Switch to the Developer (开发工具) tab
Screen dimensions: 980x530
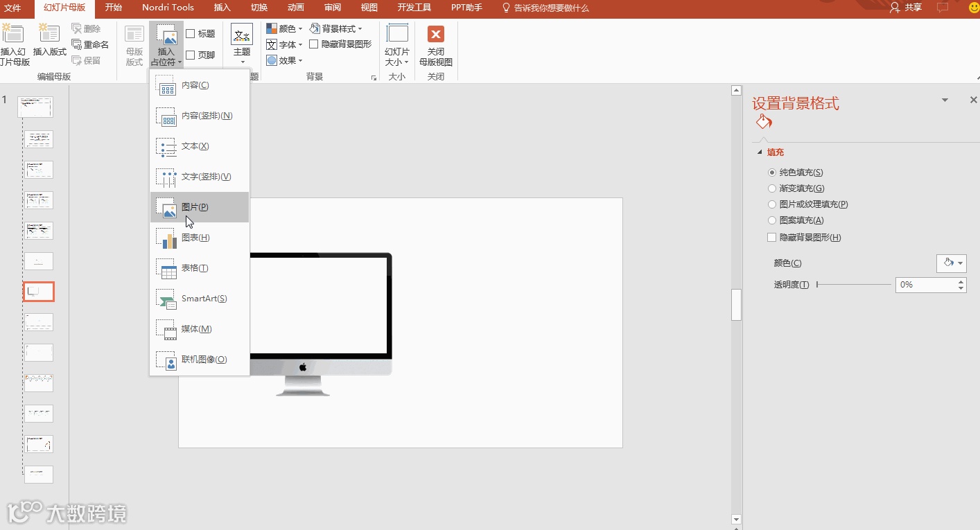tap(414, 8)
